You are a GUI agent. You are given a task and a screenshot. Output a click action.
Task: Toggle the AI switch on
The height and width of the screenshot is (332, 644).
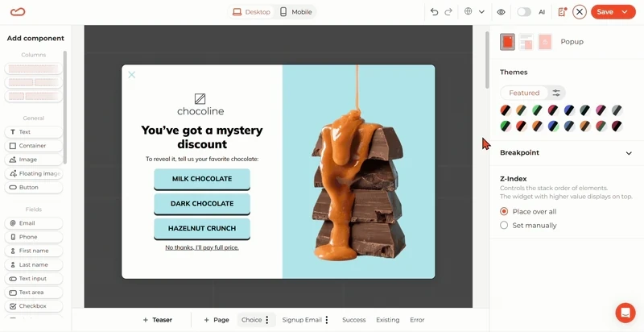point(524,12)
